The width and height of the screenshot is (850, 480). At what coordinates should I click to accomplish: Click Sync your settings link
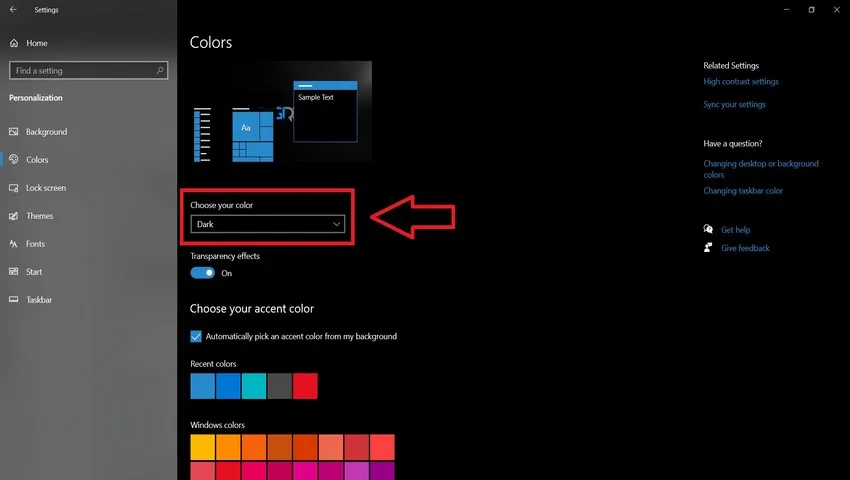tap(734, 104)
